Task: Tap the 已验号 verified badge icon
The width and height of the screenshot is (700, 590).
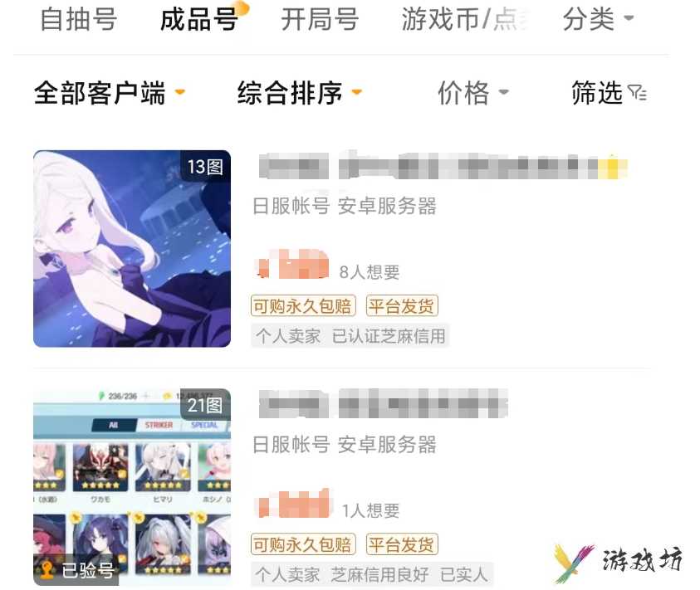Action: (x=47, y=570)
